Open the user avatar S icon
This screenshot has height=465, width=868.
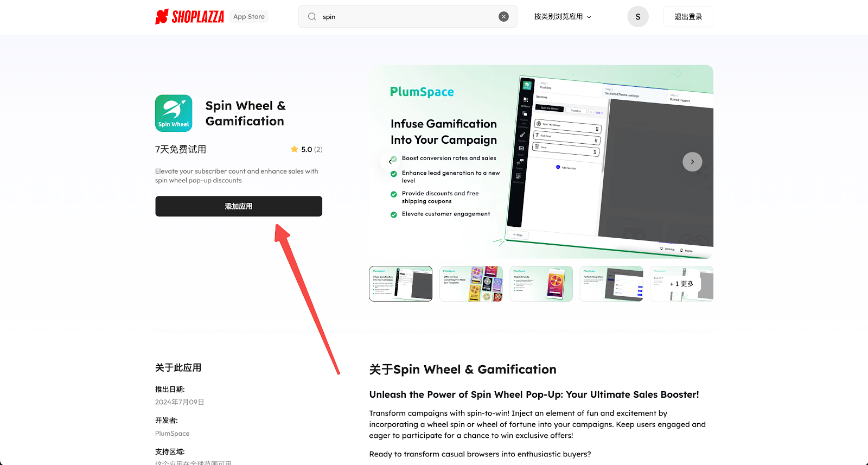pos(638,17)
